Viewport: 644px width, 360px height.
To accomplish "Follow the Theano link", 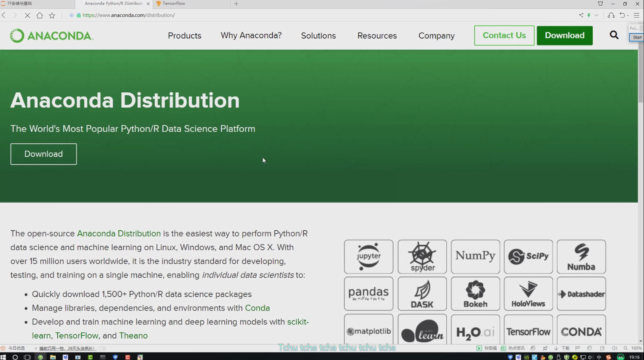I will coord(133,335).
